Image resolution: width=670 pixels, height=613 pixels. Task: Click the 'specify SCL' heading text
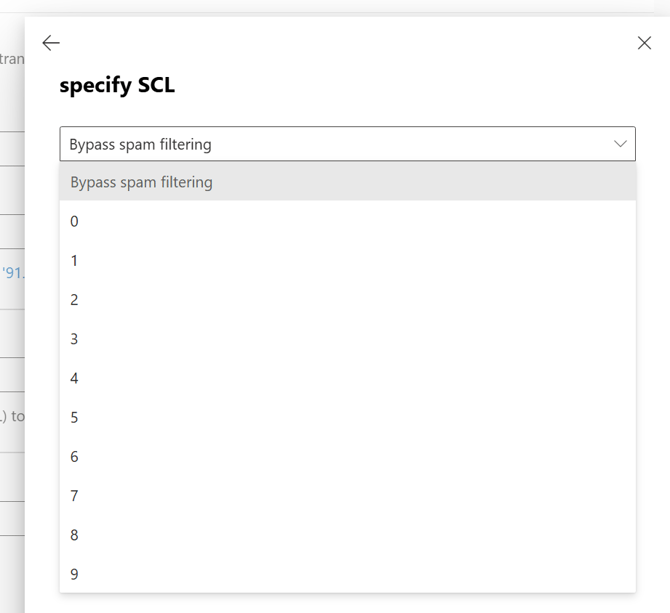(117, 86)
